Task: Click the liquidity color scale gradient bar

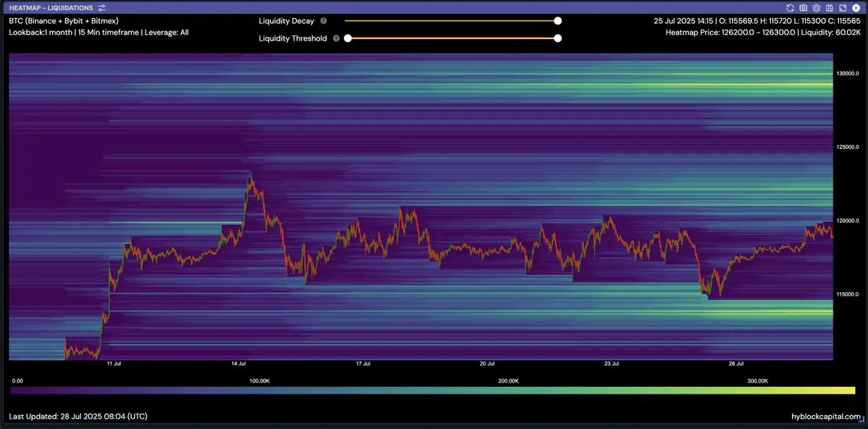Action: [432, 390]
